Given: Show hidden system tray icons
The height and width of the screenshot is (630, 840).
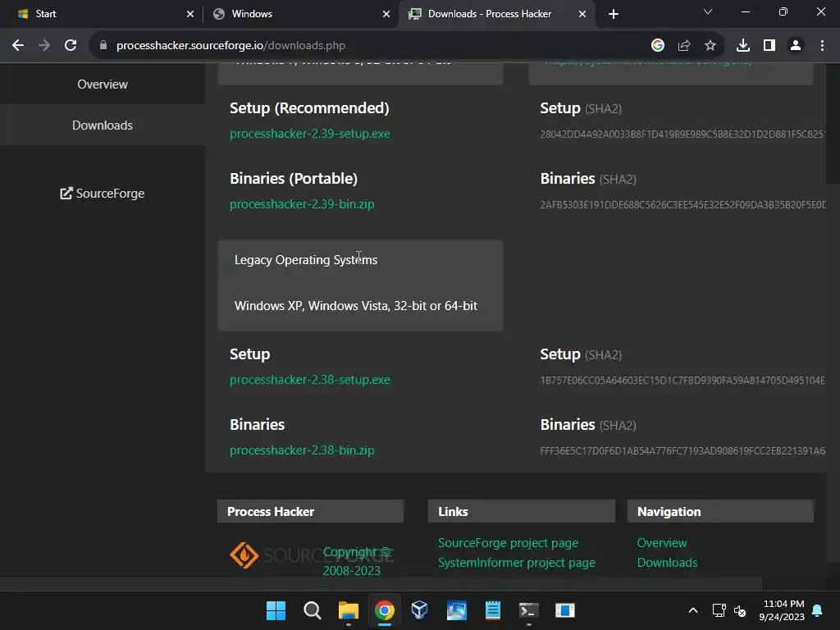Looking at the screenshot, I should click(x=692, y=610).
